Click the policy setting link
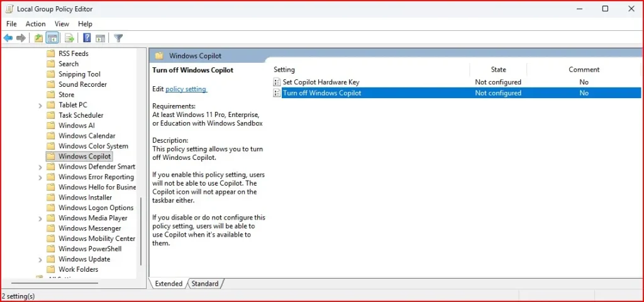Image resolution: width=644 pixels, height=302 pixels. coord(186,89)
